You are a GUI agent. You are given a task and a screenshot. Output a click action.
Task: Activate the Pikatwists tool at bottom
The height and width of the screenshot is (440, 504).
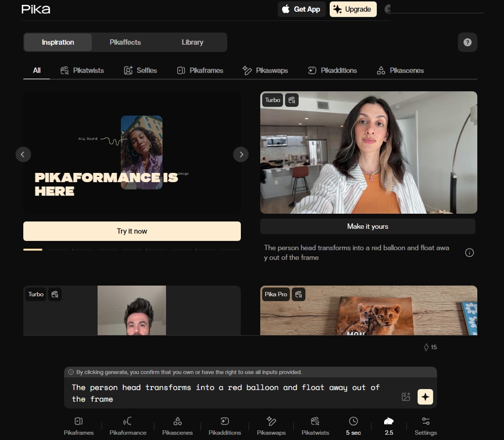pos(315,426)
